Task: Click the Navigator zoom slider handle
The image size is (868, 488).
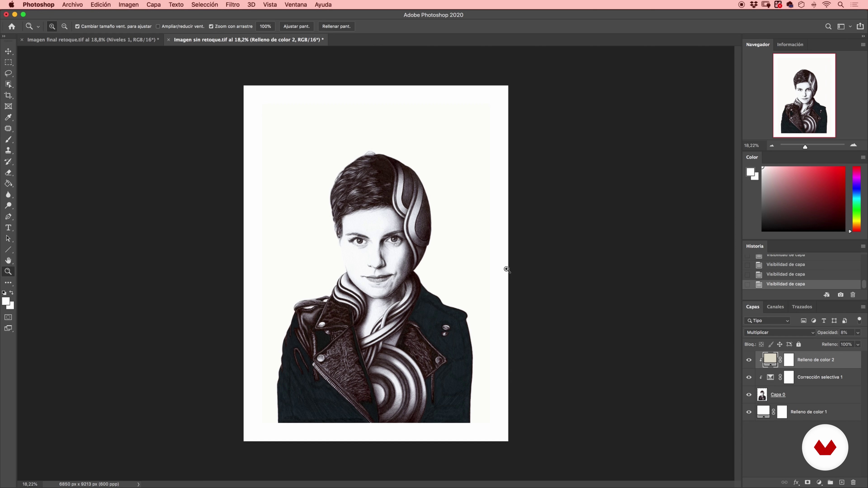Action: (805, 146)
